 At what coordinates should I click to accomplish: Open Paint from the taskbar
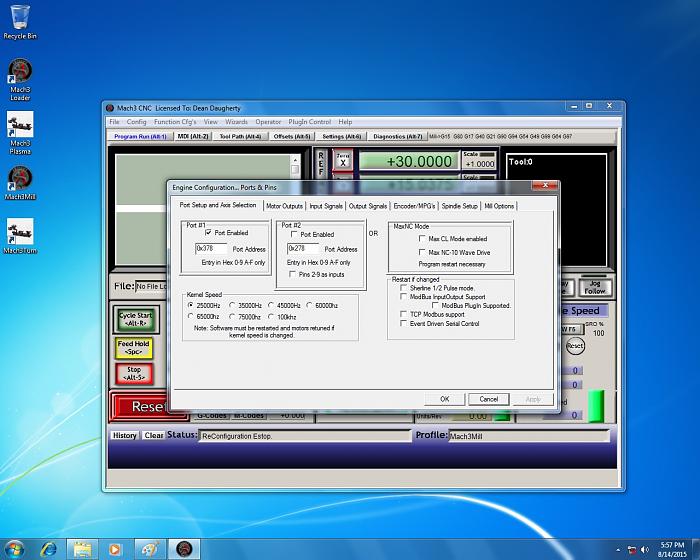click(150, 549)
